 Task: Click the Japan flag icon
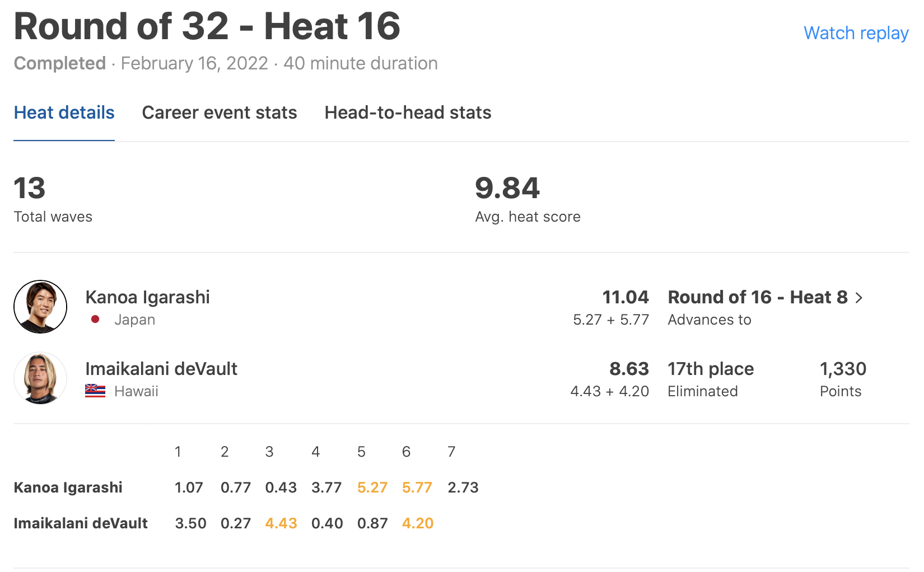pos(95,320)
